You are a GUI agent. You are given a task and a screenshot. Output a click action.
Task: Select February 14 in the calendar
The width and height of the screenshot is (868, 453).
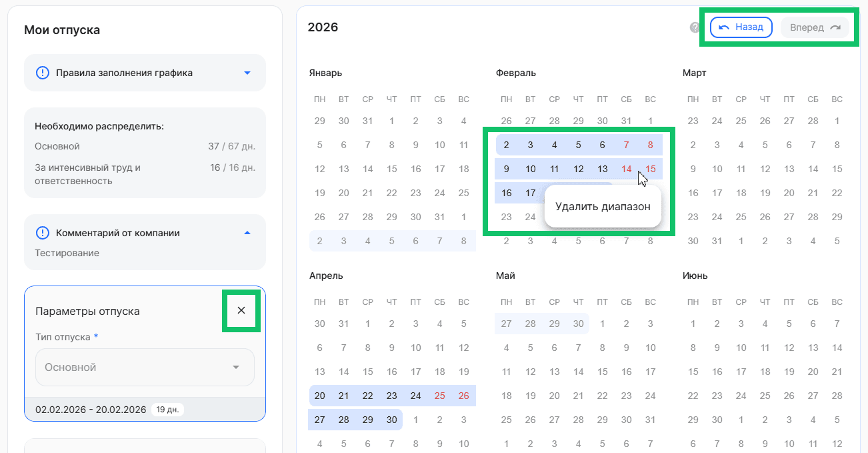tap(627, 169)
